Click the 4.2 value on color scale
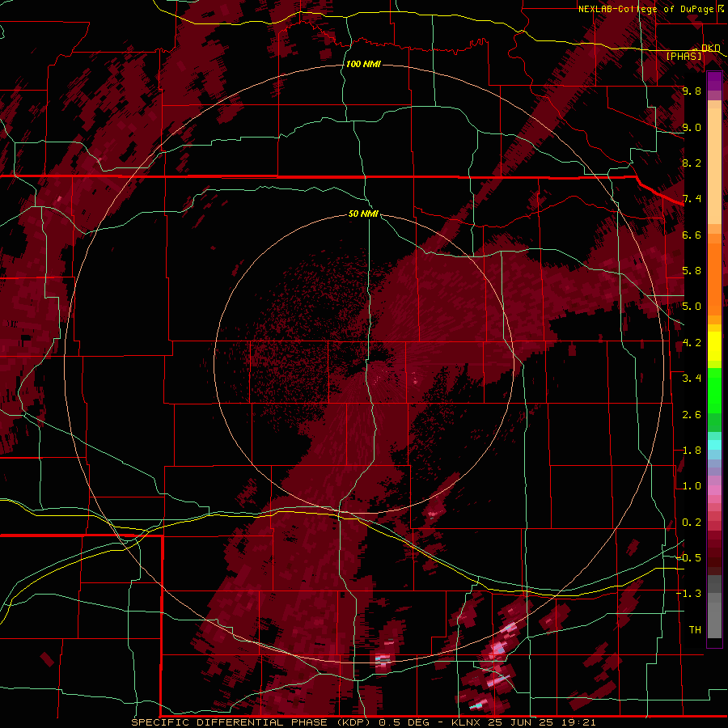 (692, 343)
